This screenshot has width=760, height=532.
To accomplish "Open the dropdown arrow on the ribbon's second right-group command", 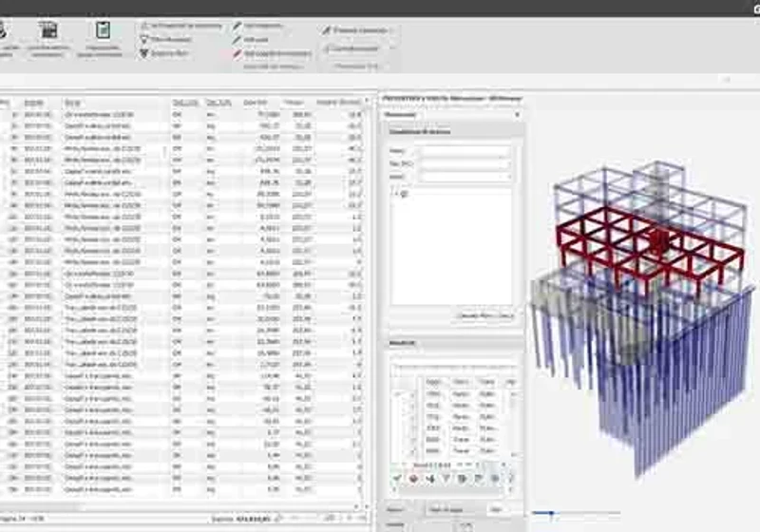I will (392, 48).
